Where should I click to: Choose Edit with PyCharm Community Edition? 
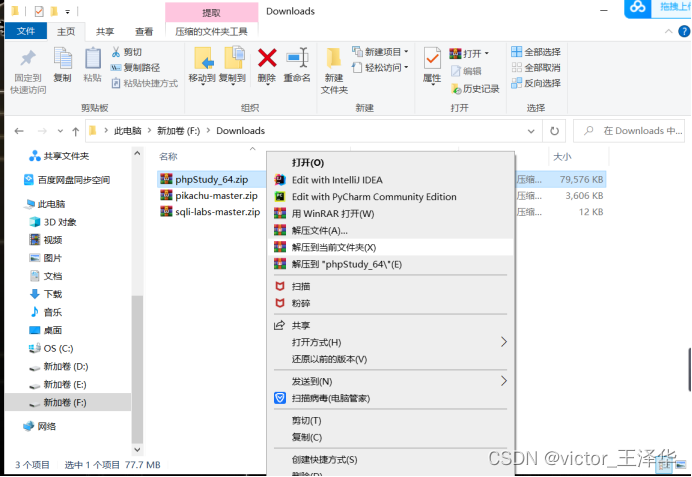point(391,197)
